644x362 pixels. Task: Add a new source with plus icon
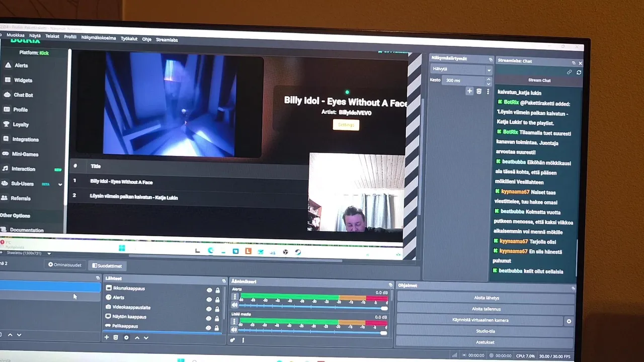[x=107, y=337]
